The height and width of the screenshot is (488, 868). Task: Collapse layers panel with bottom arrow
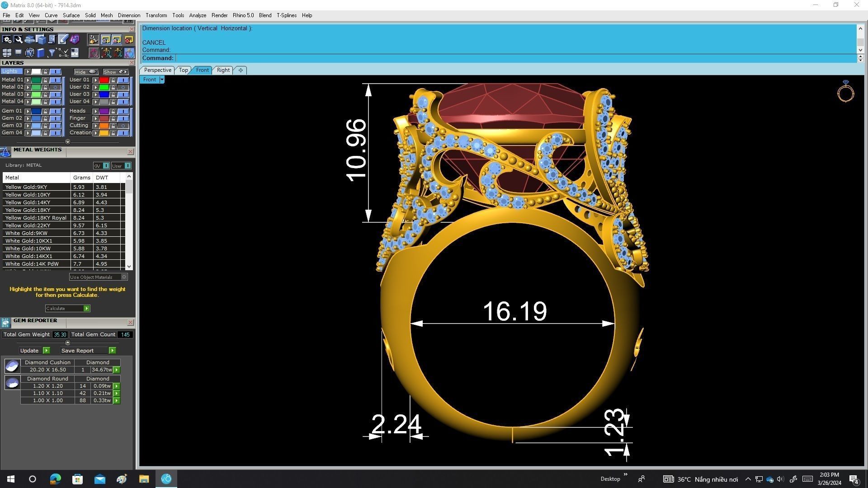[68, 142]
